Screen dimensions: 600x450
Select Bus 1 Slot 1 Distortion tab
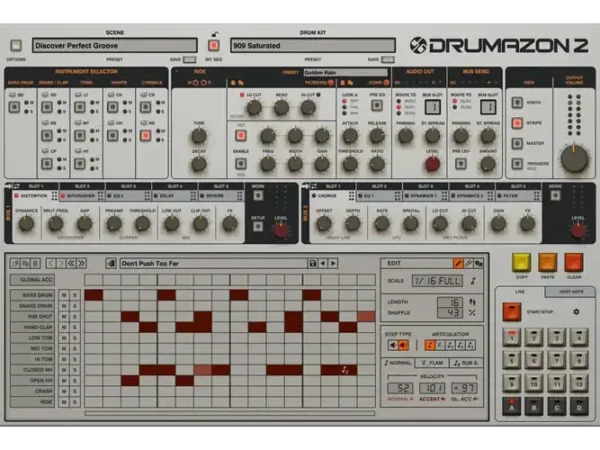(34, 196)
